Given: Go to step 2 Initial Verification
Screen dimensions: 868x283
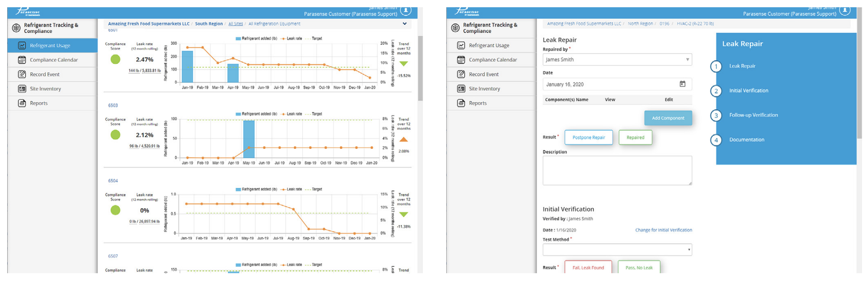Looking at the screenshot, I should tap(716, 91).
